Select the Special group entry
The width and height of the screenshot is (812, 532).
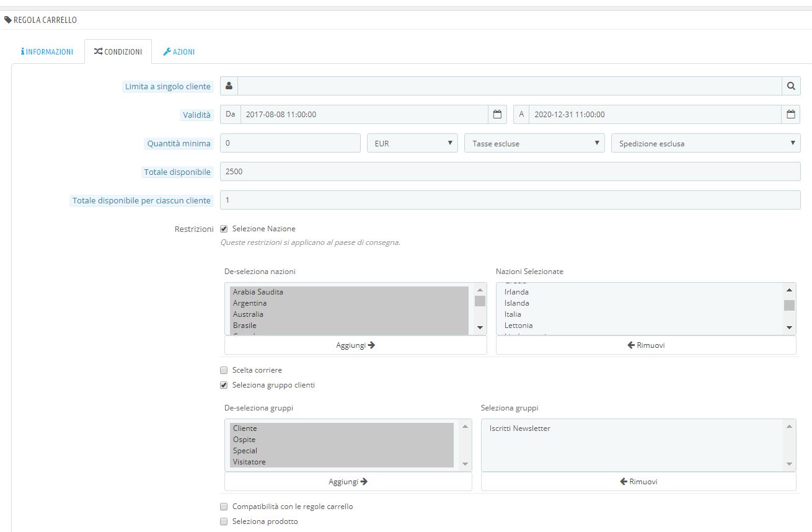pyautogui.click(x=342, y=451)
